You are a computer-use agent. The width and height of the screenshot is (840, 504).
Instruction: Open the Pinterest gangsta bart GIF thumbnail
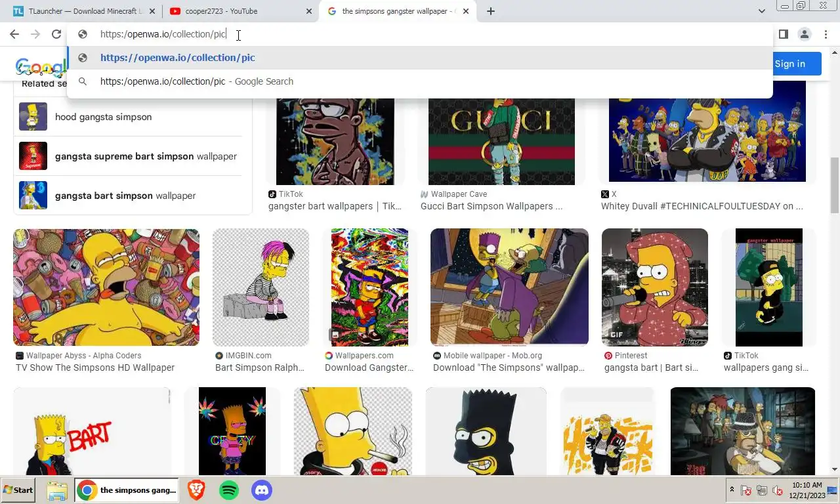pos(655,287)
